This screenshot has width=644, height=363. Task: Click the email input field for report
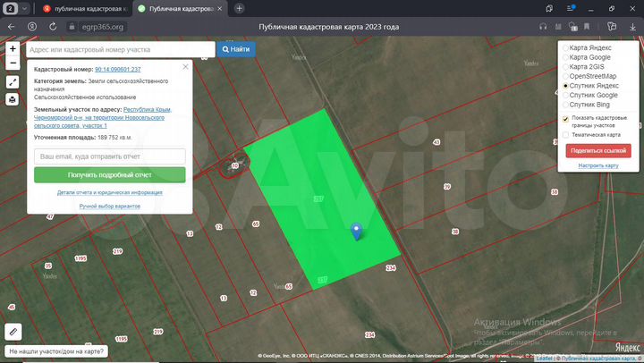(x=110, y=156)
